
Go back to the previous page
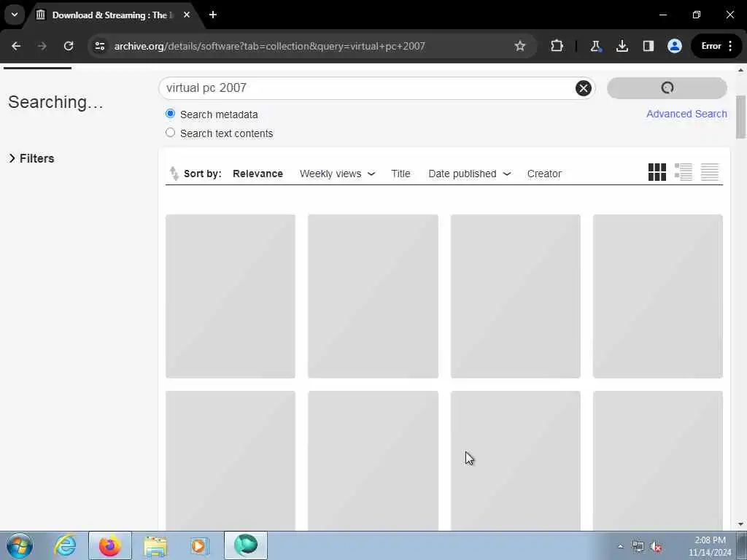tap(16, 46)
